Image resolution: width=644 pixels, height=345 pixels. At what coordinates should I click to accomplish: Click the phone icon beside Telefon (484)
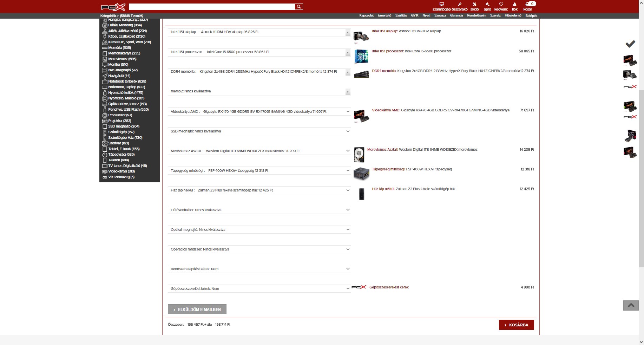point(105,160)
